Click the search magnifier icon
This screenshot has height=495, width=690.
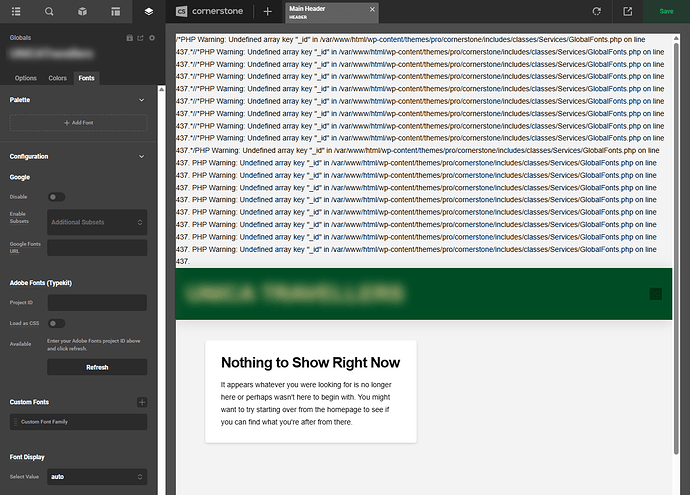coord(49,11)
